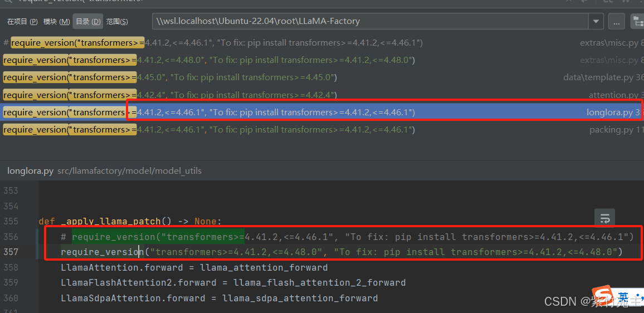
Task: Click line number 359 in gutter
Action: pos(11,283)
